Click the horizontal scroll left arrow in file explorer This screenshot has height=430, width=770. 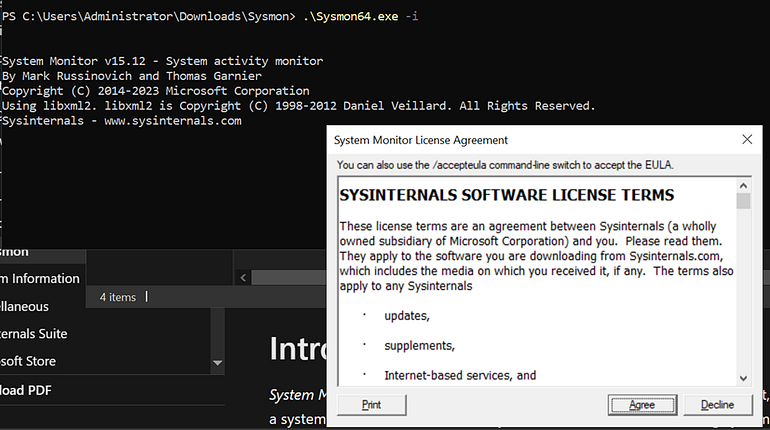(243, 278)
